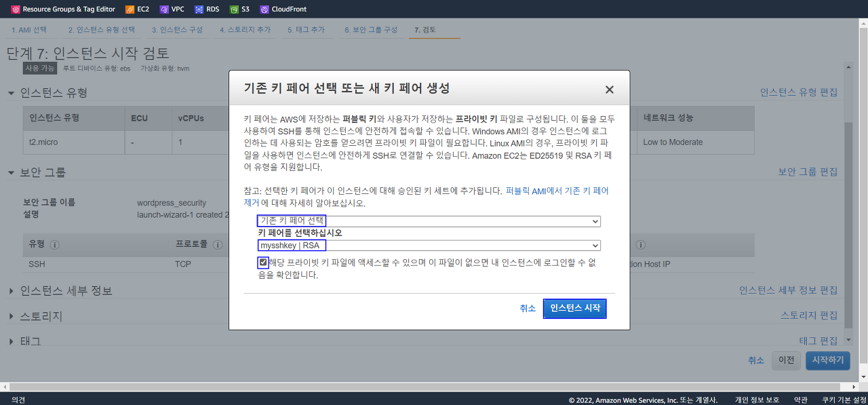Click 인스턴스 시작 button in dialog

coord(575,308)
